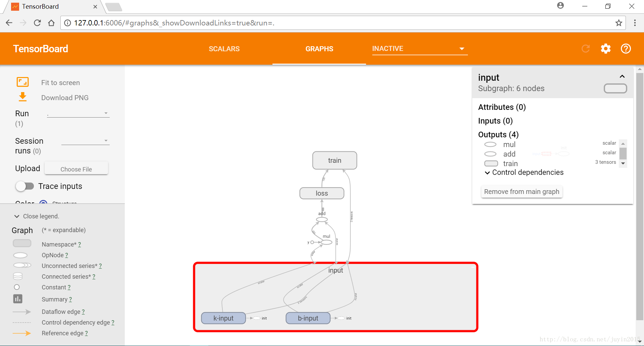Image resolution: width=644 pixels, height=346 pixels.
Task: Switch to the GRAPHS tab
Action: click(319, 49)
